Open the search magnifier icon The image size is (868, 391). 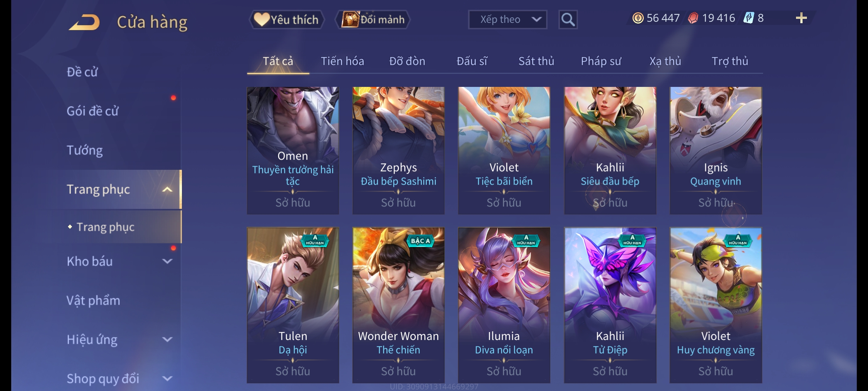tap(568, 20)
